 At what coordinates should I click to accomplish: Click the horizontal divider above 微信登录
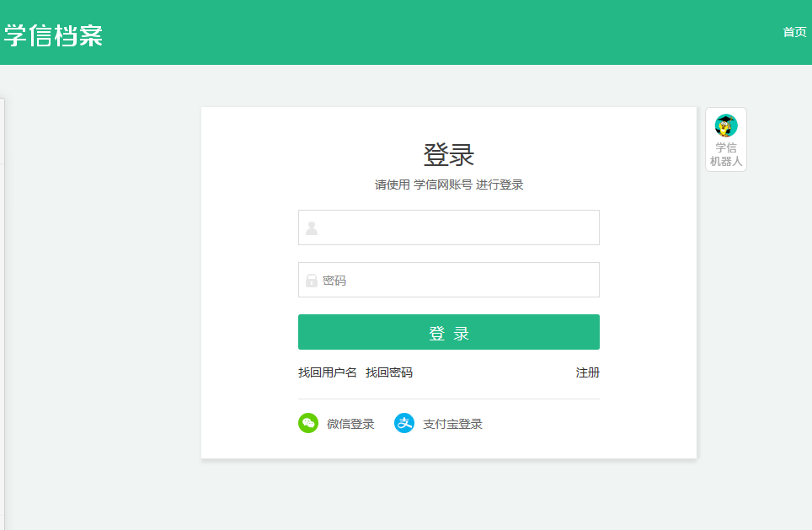[x=449, y=399]
